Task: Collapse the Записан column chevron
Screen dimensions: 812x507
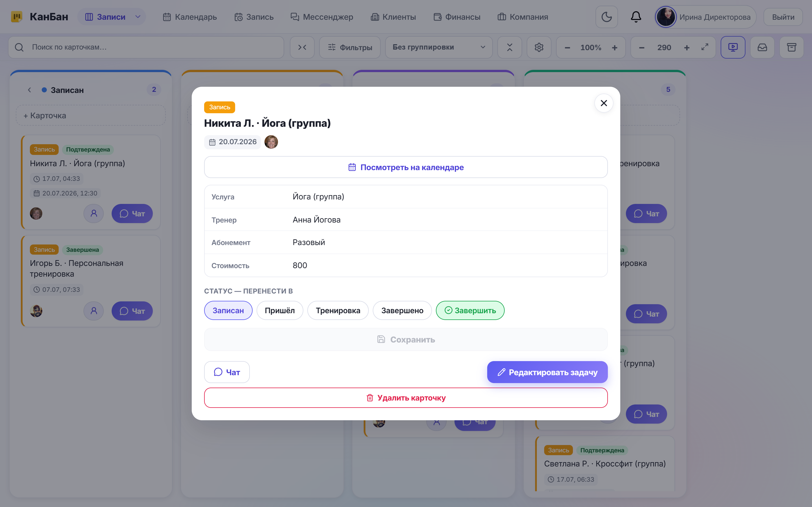Action: (30, 90)
